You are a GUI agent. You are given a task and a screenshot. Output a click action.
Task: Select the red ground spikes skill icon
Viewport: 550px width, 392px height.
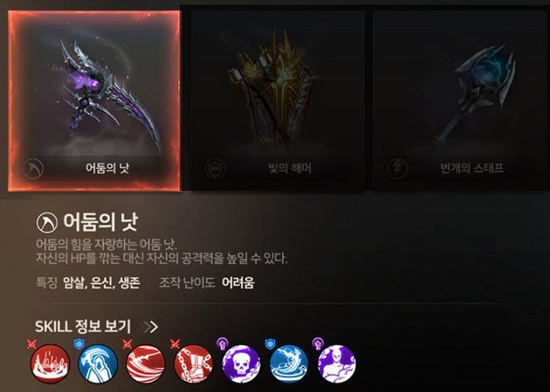coord(50,363)
